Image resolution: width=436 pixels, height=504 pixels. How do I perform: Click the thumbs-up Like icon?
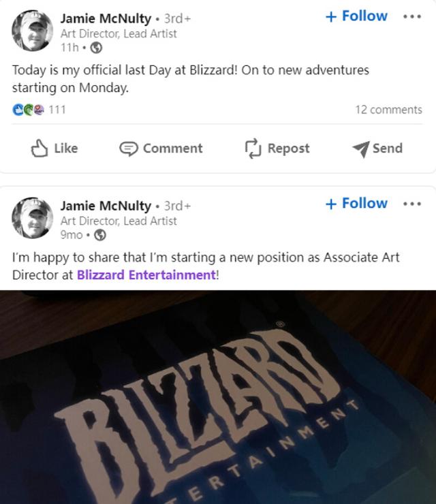coord(40,148)
